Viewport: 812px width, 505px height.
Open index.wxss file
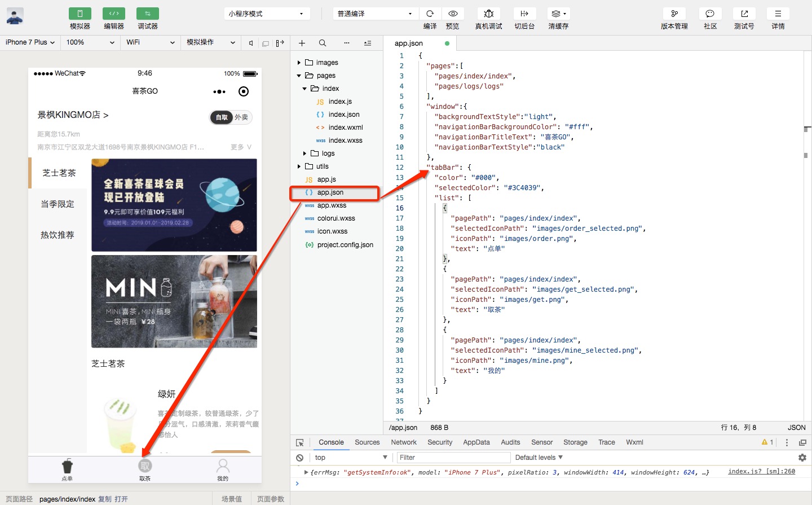click(345, 140)
